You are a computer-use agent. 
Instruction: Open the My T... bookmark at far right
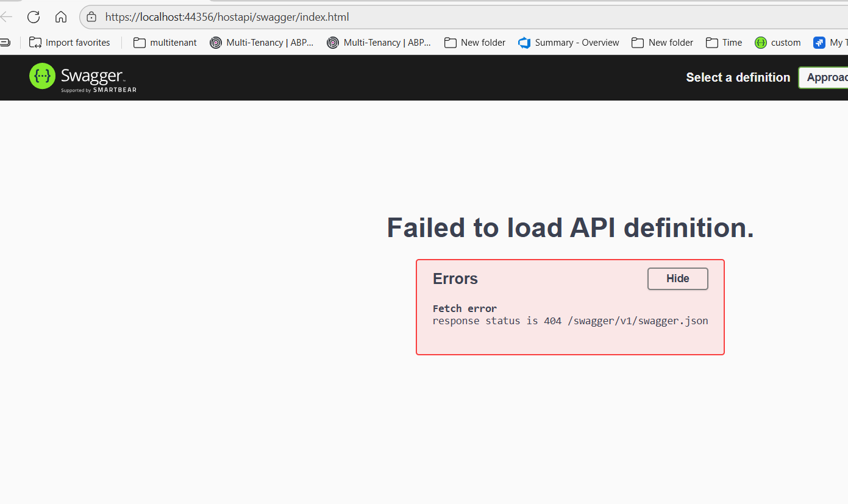click(829, 43)
